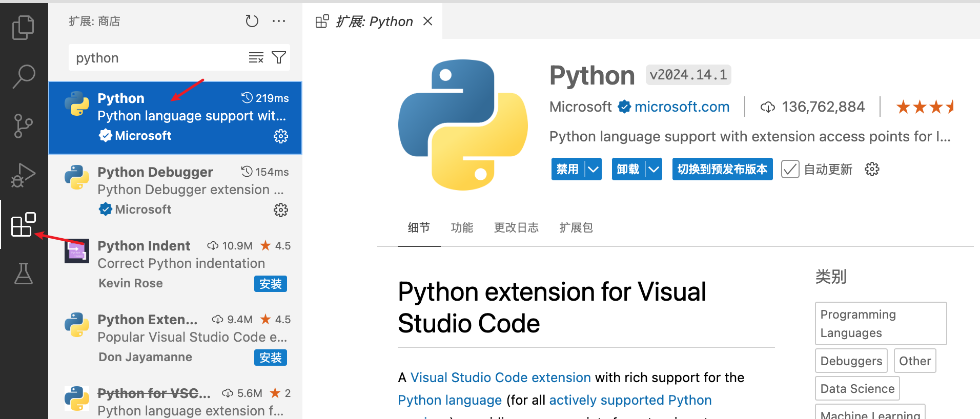Viewport: 980px width, 419px height.
Task: Follow the Visual Studio Code extension link
Action: click(x=500, y=378)
